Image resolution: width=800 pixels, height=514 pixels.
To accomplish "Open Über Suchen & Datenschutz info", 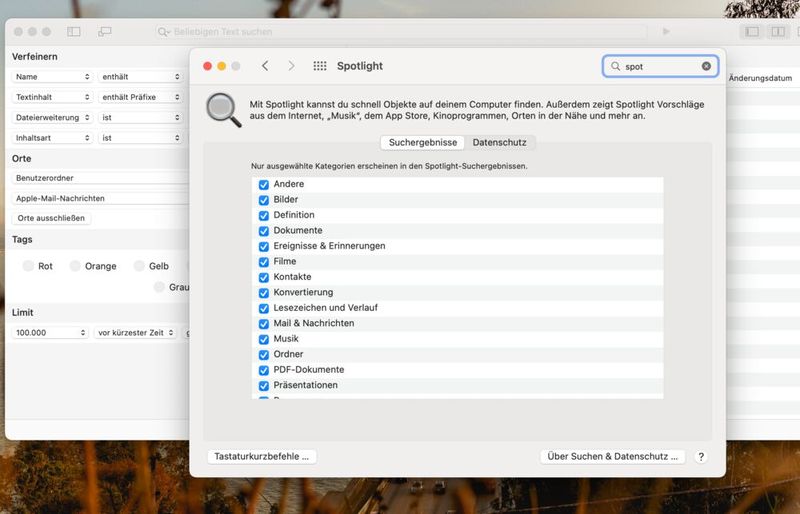I will point(612,456).
